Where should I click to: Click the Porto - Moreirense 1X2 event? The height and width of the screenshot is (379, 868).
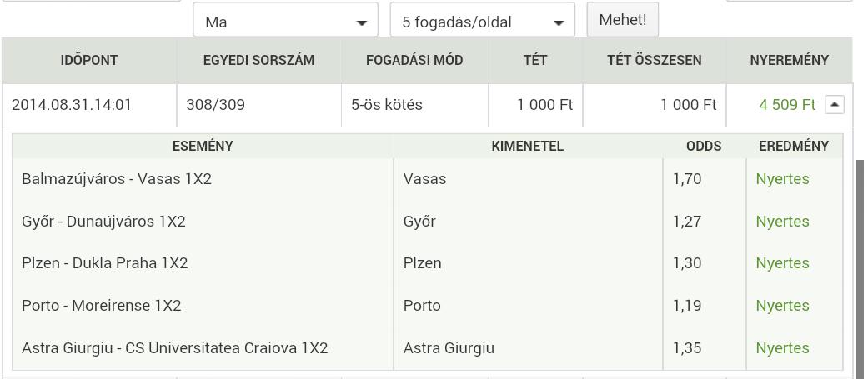pos(101,306)
